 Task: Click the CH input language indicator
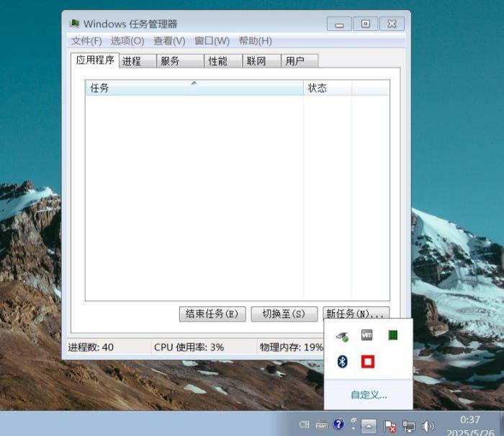(305, 424)
